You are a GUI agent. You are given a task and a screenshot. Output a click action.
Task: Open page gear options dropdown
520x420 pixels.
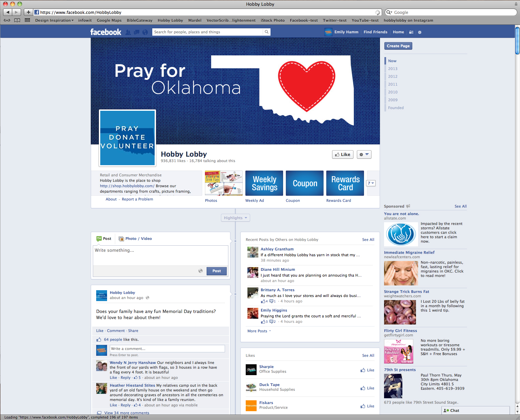[x=364, y=154]
